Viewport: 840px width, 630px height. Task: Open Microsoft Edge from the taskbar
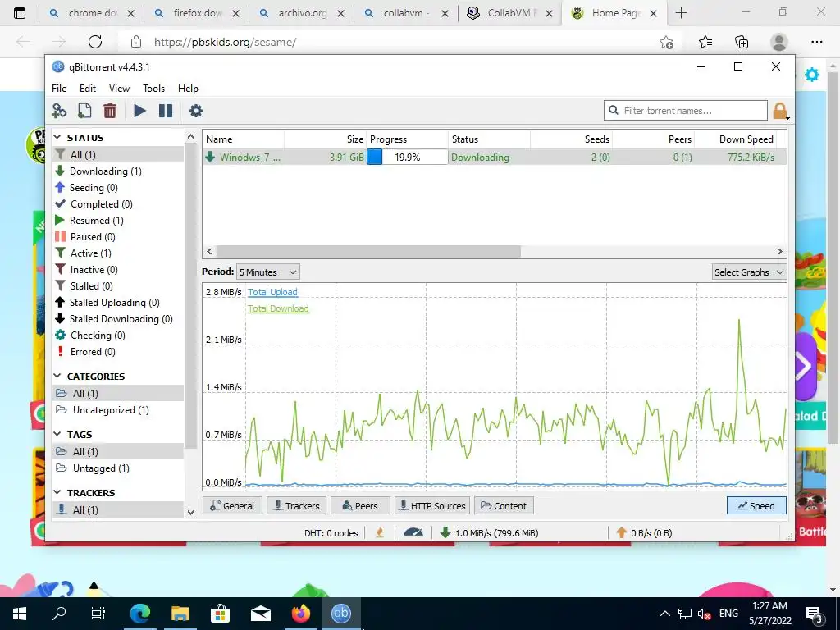[140, 613]
